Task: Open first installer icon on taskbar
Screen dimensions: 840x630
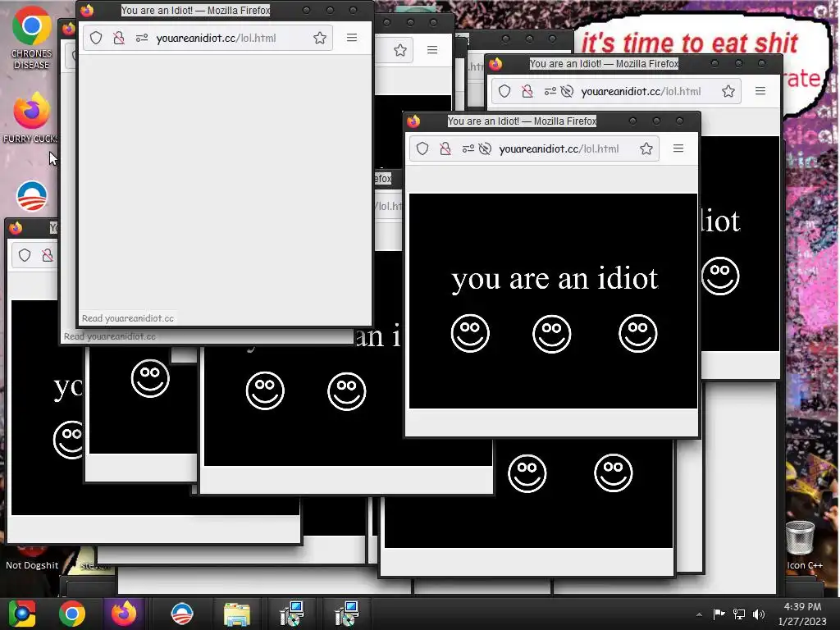Action: pyautogui.click(x=293, y=614)
